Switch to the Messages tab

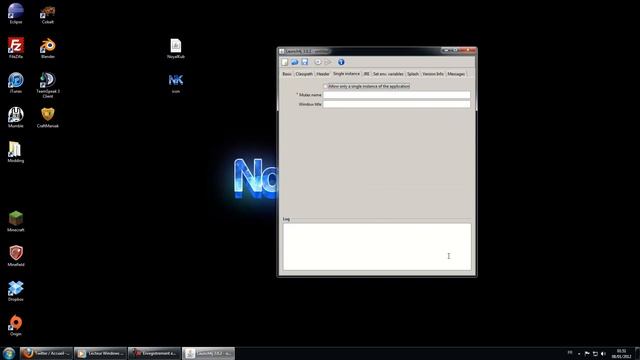(x=456, y=74)
